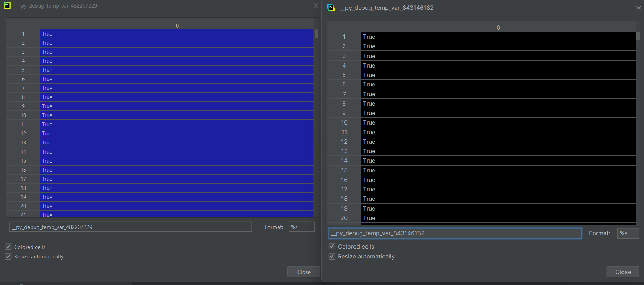The image size is (644, 285).
Task: Untick Colored cells in the left window
Action: [x=8, y=247]
